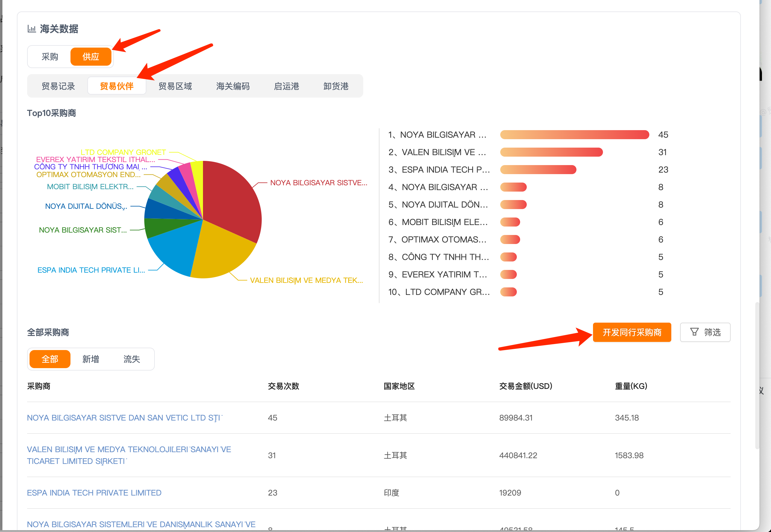This screenshot has width=771, height=532.
Task: Click rank 8 CÔNG TY TNHH bar
Action: [x=508, y=257]
